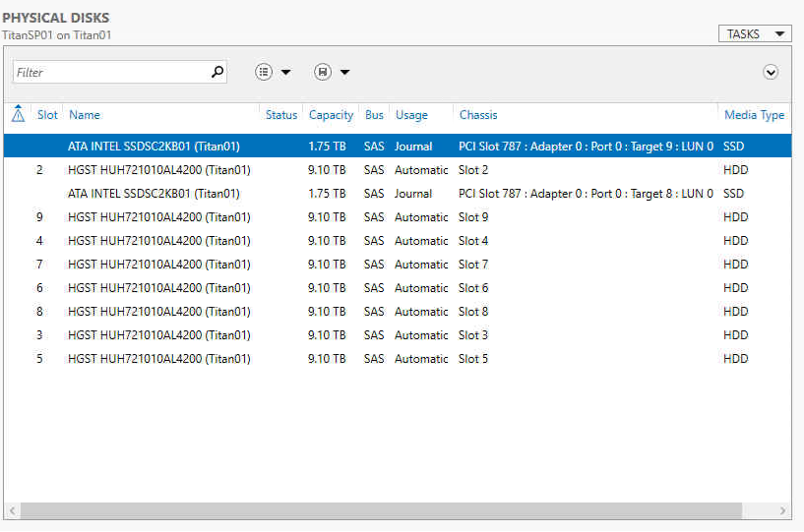The image size is (804, 532).
Task: Select the HGST disk in Slot 5
Action: tap(398, 358)
